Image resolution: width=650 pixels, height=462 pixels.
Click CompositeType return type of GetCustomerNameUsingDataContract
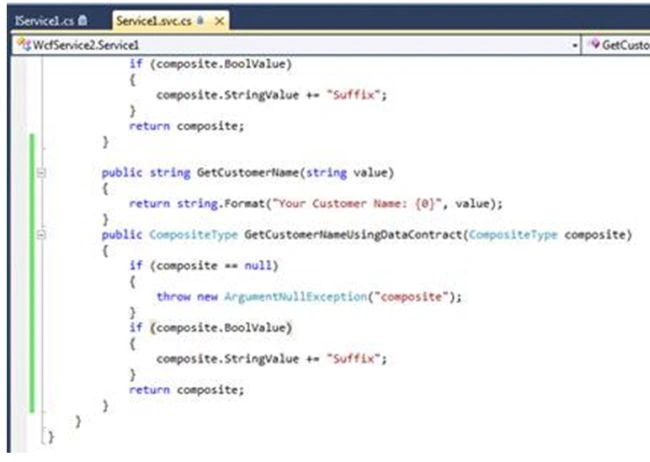click(193, 235)
